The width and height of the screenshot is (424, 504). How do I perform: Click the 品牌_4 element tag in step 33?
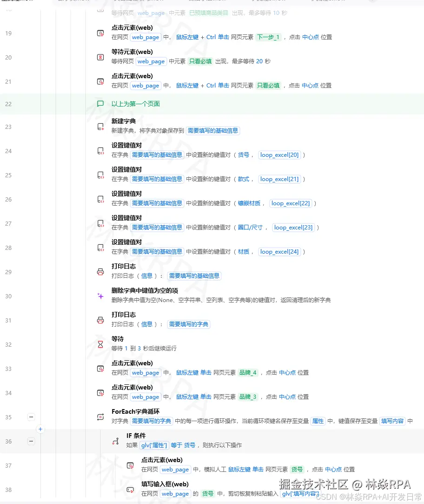pos(248,373)
